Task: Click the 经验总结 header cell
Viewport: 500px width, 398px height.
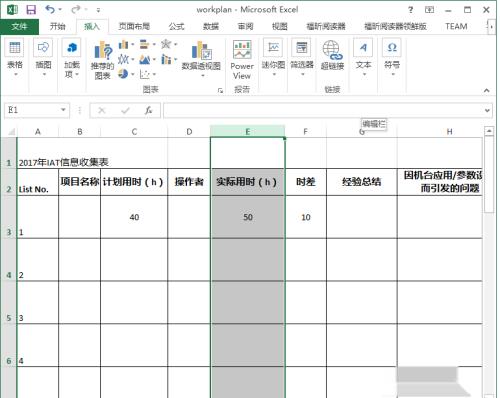Action: coord(362,182)
